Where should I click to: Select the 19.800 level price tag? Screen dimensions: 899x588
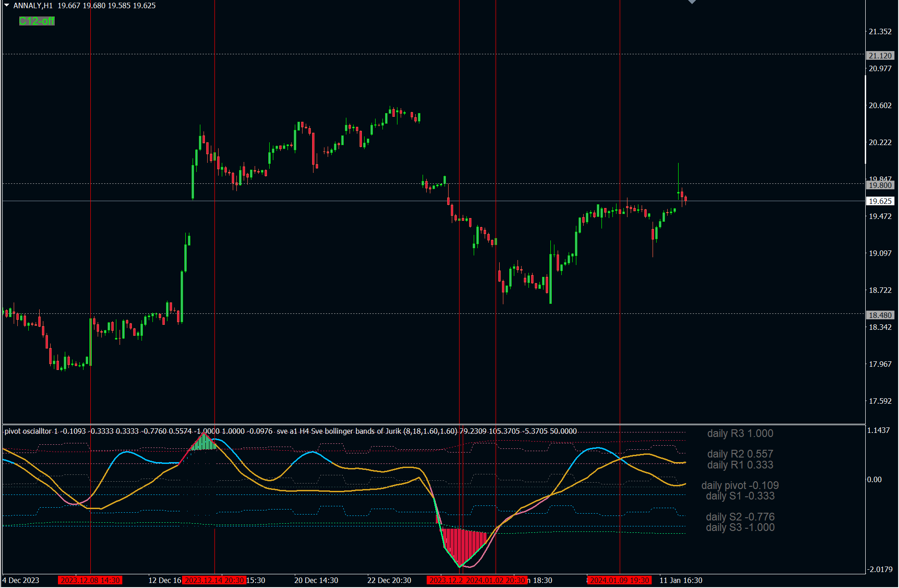[x=880, y=185]
